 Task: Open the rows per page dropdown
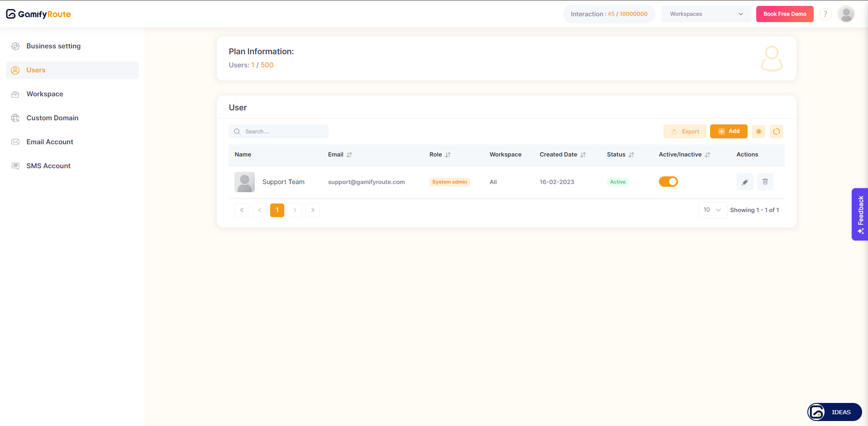coord(712,210)
